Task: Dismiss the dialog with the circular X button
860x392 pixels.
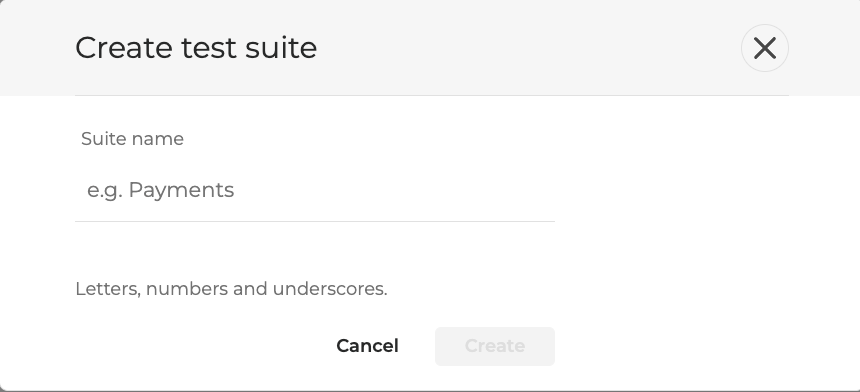Action: (x=765, y=48)
